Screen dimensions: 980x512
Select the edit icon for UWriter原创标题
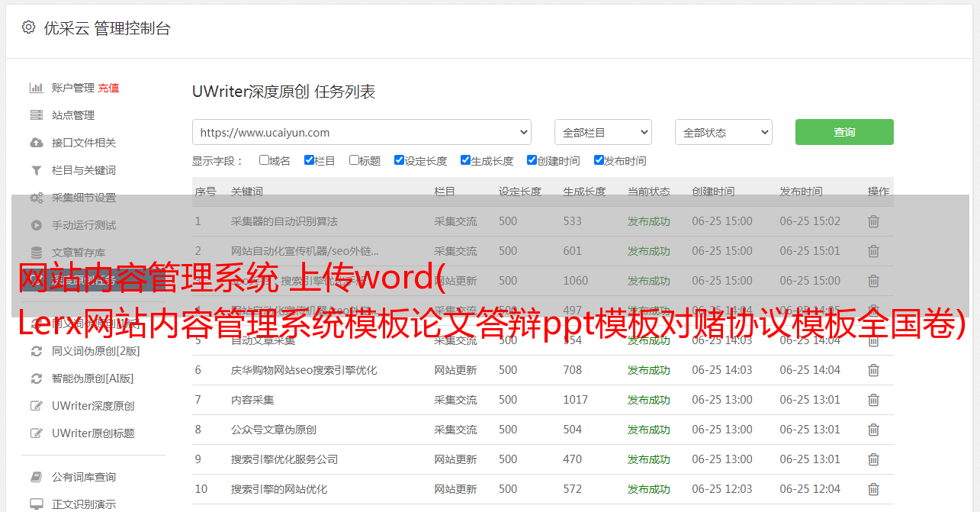pos(36,433)
